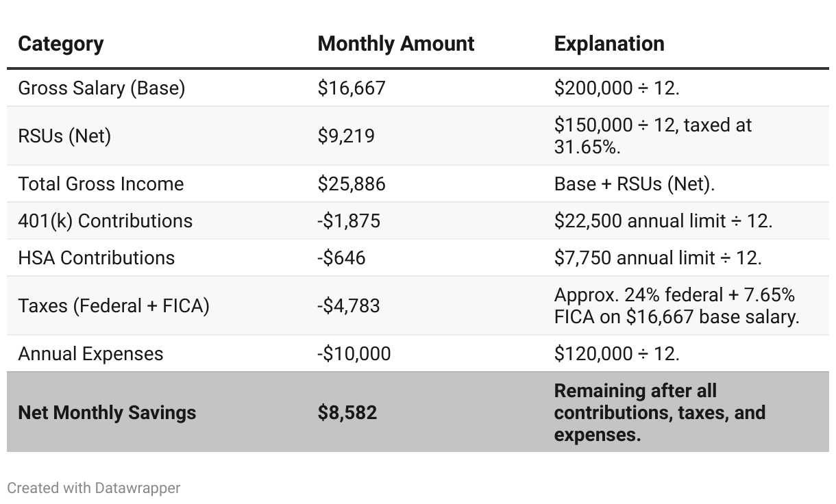Select the Net Monthly Savings label
The image size is (836, 504).
point(107,413)
